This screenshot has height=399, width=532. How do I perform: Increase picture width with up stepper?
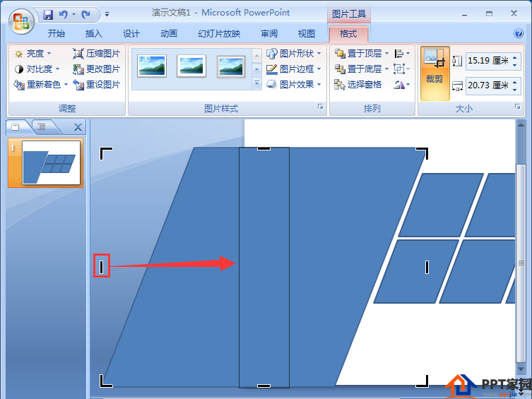click(515, 82)
